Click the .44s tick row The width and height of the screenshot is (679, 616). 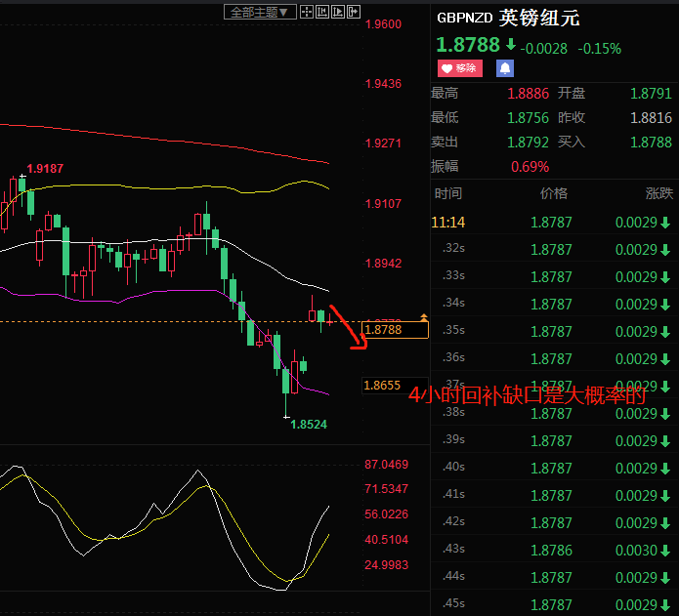(554, 576)
